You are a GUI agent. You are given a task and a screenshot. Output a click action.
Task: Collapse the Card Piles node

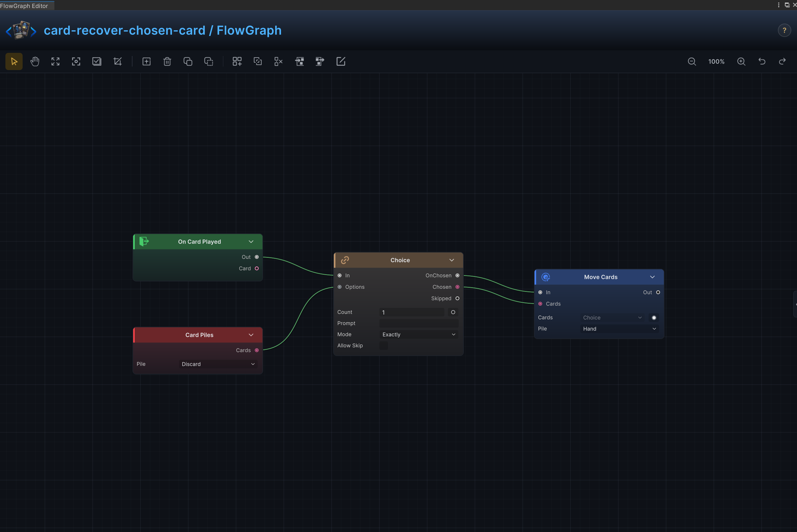(x=251, y=335)
